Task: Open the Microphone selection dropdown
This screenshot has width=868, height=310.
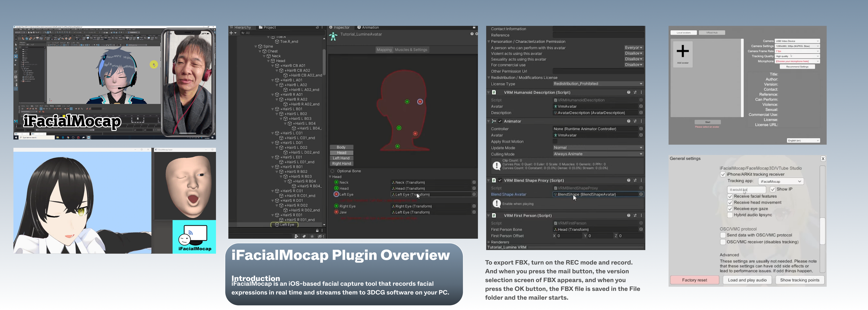Action: click(x=798, y=61)
